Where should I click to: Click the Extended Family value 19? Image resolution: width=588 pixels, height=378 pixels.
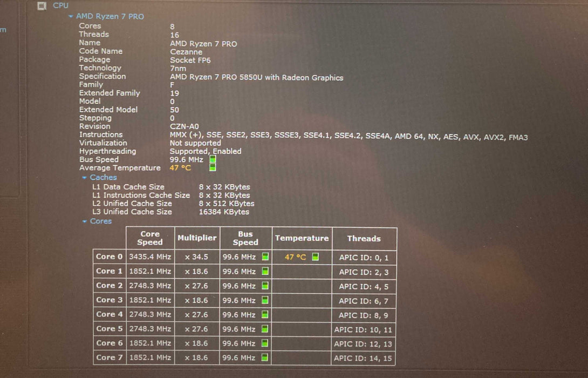(174, 93)
